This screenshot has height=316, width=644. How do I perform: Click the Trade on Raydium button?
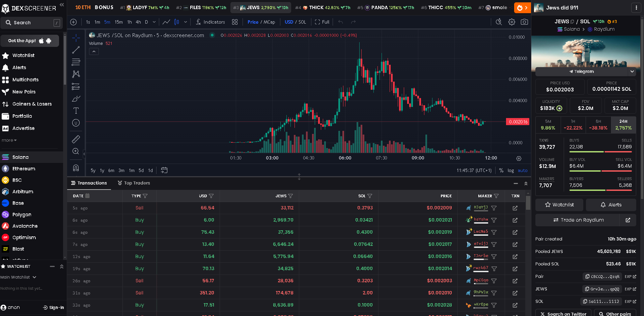pyautogui.click(x=578, y=220)
